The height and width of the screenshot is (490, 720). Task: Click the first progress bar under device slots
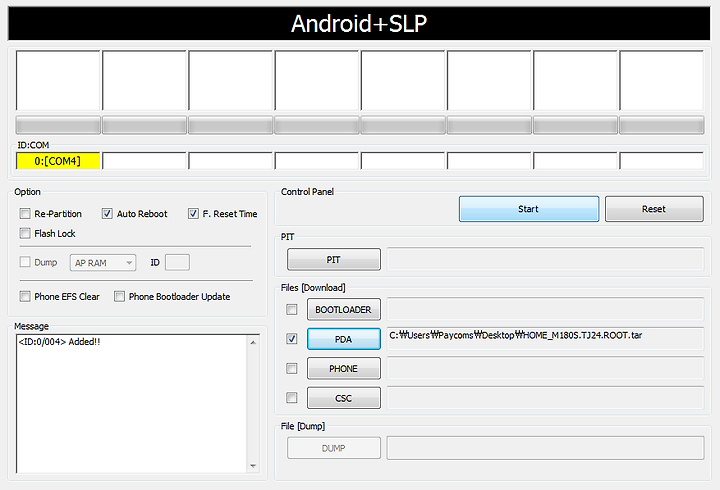tap(58, 125)
